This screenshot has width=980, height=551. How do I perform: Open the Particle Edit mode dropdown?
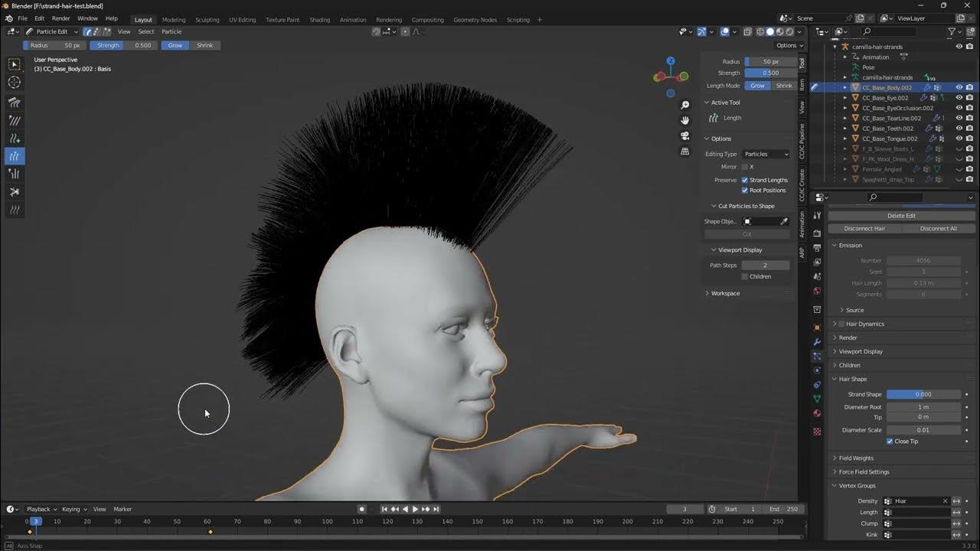[x=51, y=31]
